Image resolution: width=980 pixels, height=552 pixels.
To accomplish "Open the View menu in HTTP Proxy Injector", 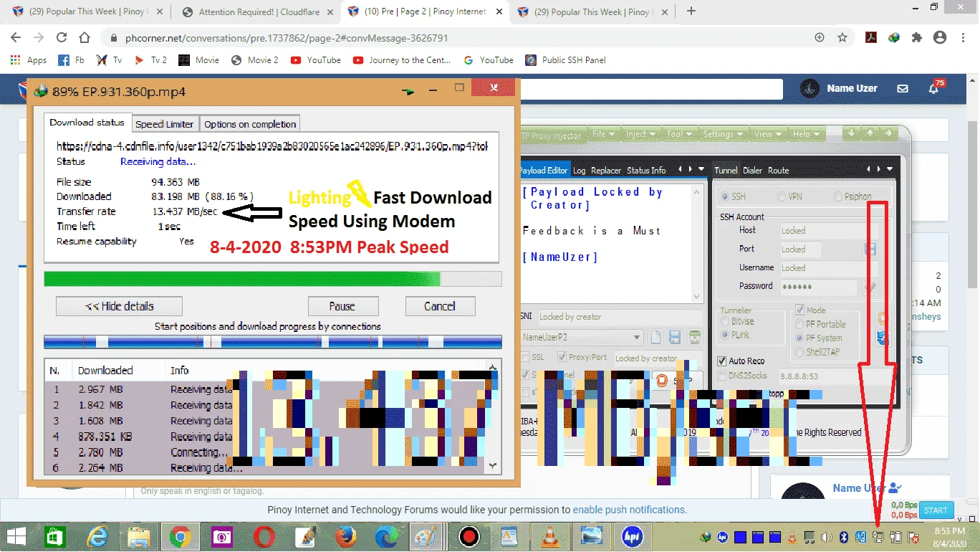I will (768, 134).
